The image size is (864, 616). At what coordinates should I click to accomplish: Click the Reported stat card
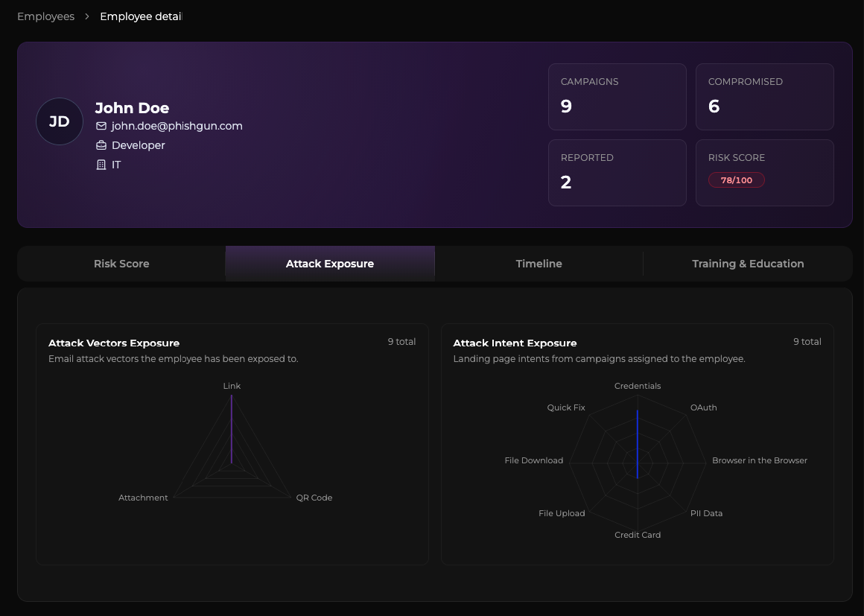click(617, 173)
